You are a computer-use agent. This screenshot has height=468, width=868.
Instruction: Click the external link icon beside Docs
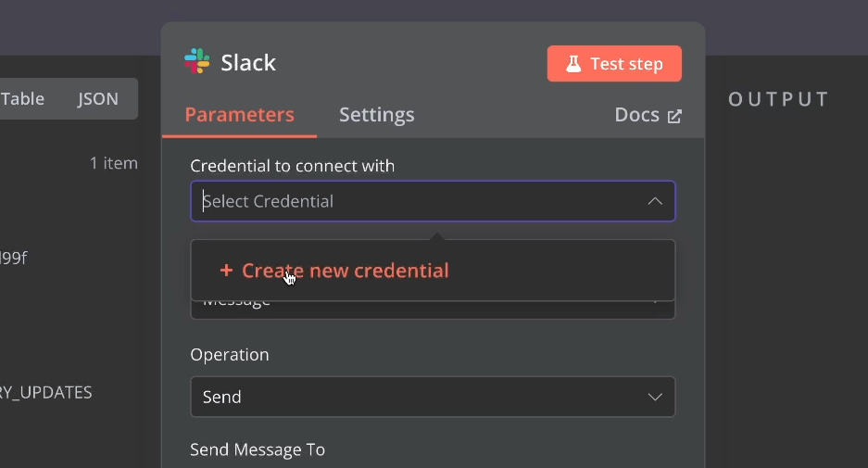click(674, 116)
